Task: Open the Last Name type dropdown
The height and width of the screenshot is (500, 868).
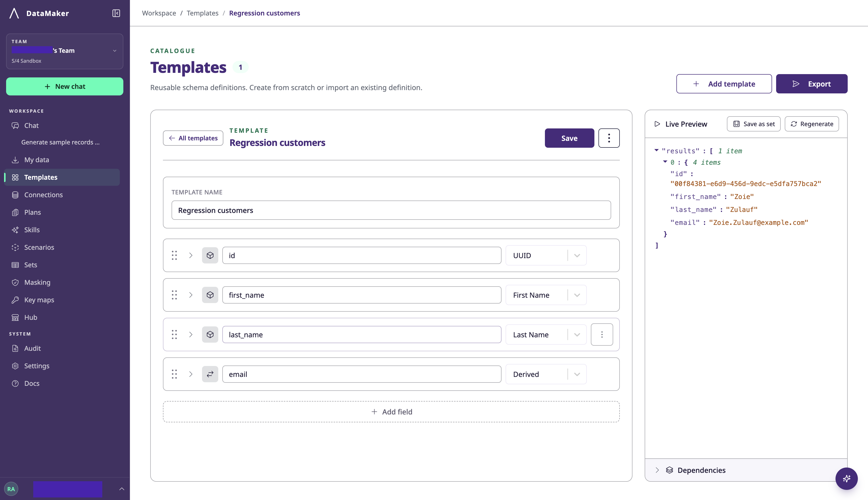Action: (x=546, y=335)
